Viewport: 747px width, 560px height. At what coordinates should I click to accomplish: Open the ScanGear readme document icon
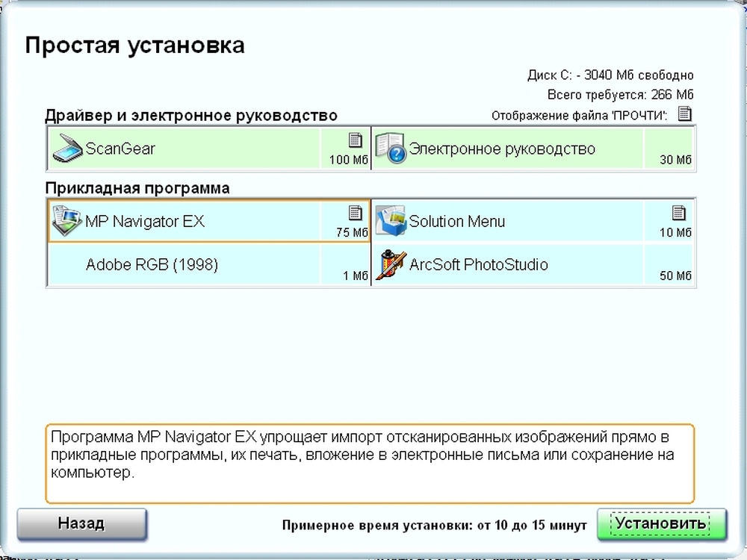[x=356, y=140]
